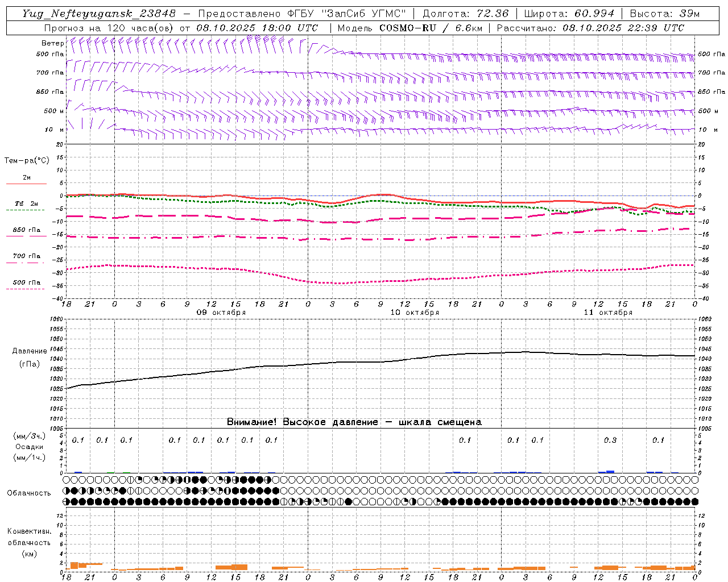Click the 11 октября date label
728x582 pixels.
pyautogui.click(x=608, y=313)
